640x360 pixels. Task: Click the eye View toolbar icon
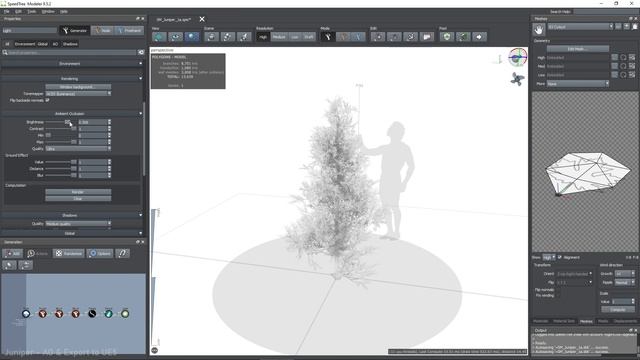click(x=176, y=37)
